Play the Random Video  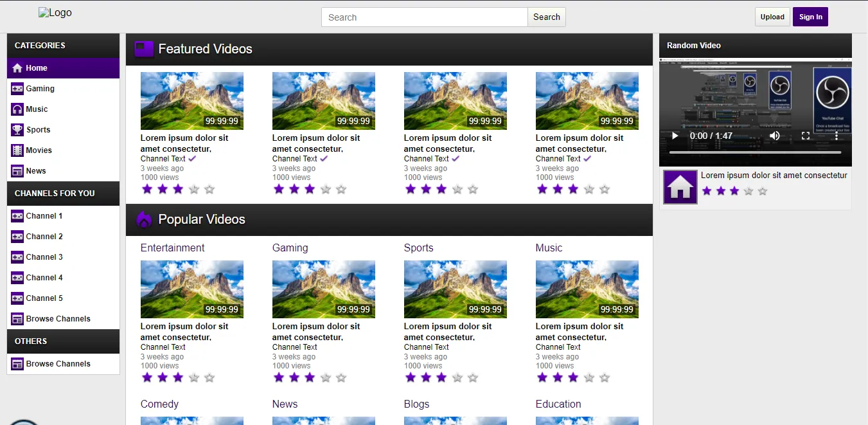coord(675,136)
